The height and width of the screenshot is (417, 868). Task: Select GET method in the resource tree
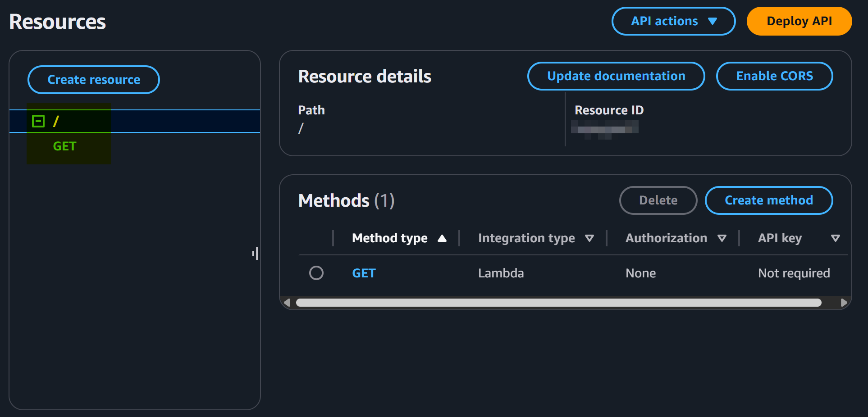point(64,146)
